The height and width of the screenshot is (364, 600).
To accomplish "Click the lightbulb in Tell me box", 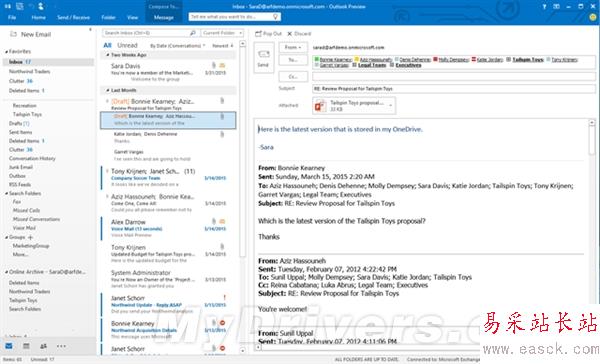I will [275, 17].
